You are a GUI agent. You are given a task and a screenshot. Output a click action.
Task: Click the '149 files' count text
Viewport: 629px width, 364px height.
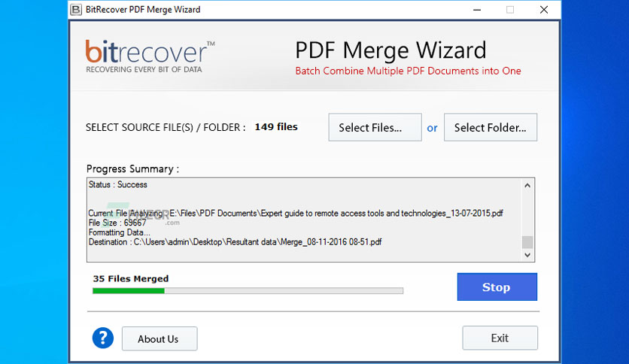point(276,126)
